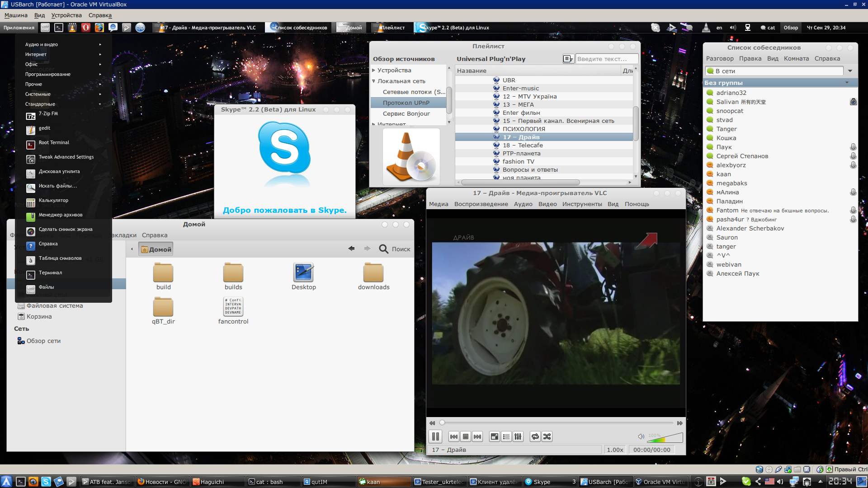Click the Домой path button
Screen dimensions: 868x488
156,249
